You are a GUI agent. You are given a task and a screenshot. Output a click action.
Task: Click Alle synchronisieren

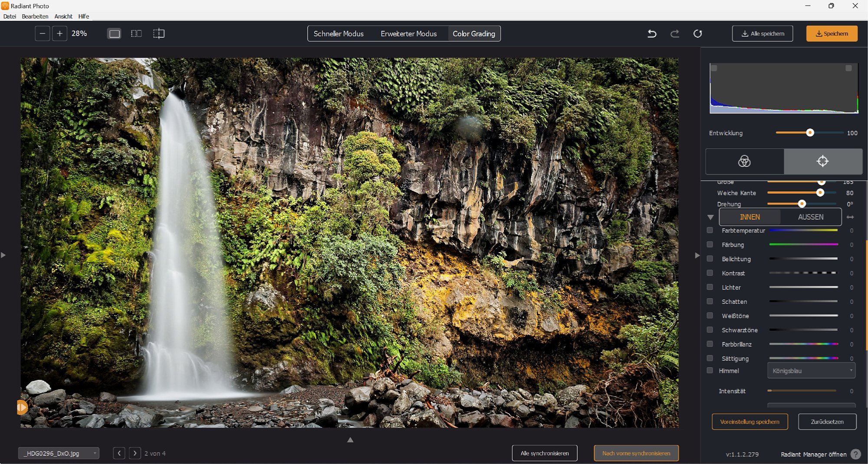[x=545, y=453]
